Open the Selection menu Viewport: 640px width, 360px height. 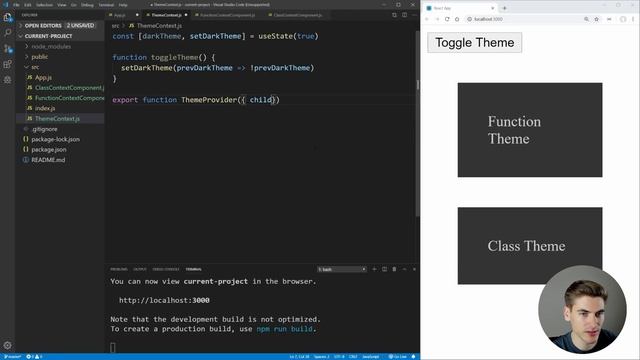[x=44, y=5]
